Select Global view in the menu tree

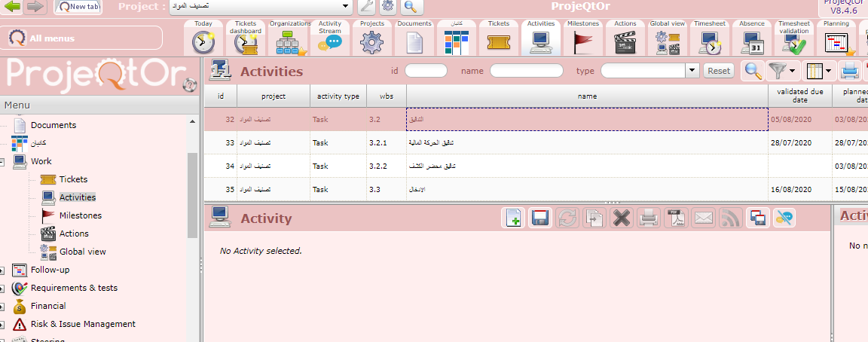[82, 252]
